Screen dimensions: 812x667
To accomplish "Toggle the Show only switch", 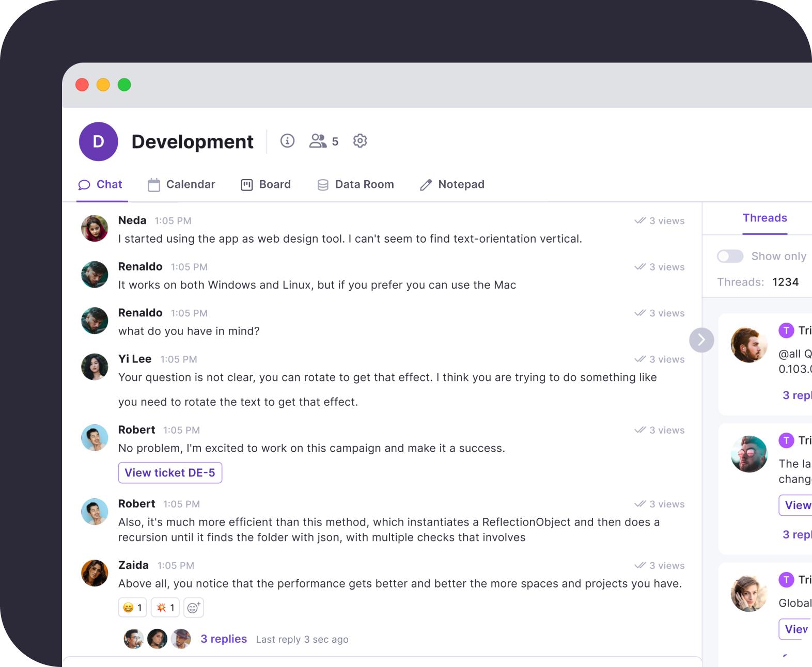I will point(730,256).
